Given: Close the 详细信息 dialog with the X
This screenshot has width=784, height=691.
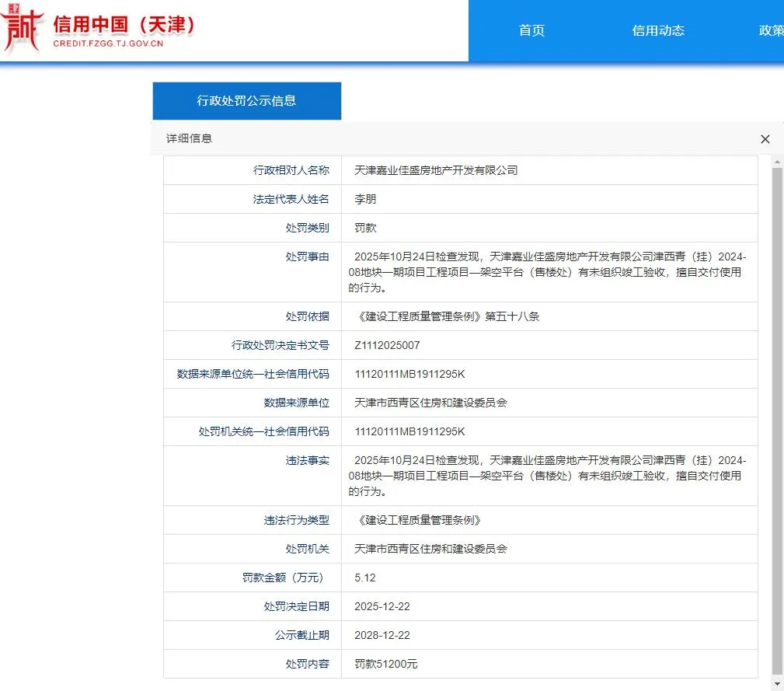Looking at the screenshot, I should (x=765, y=139).
